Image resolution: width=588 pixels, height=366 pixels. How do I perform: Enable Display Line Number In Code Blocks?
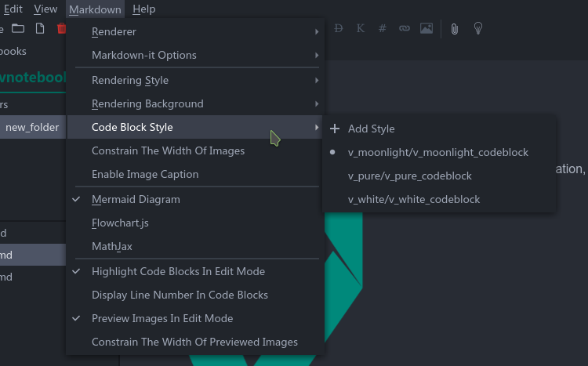[x=195, y=295]
